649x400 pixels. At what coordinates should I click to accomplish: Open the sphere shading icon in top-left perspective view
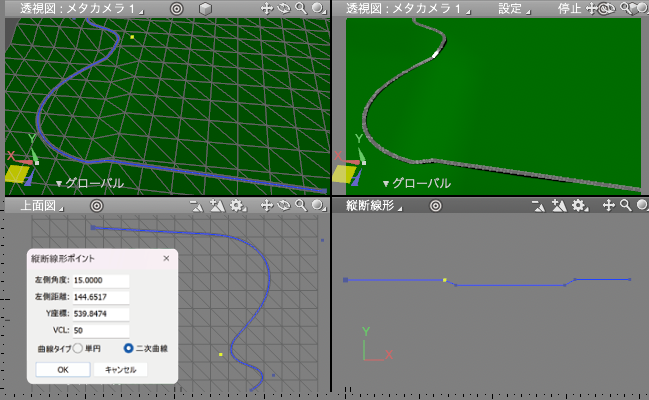click(x=318, y=8)
